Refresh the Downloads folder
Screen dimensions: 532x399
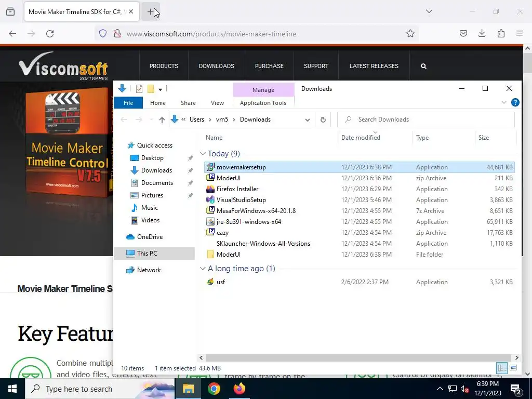[x=323, y=120]
